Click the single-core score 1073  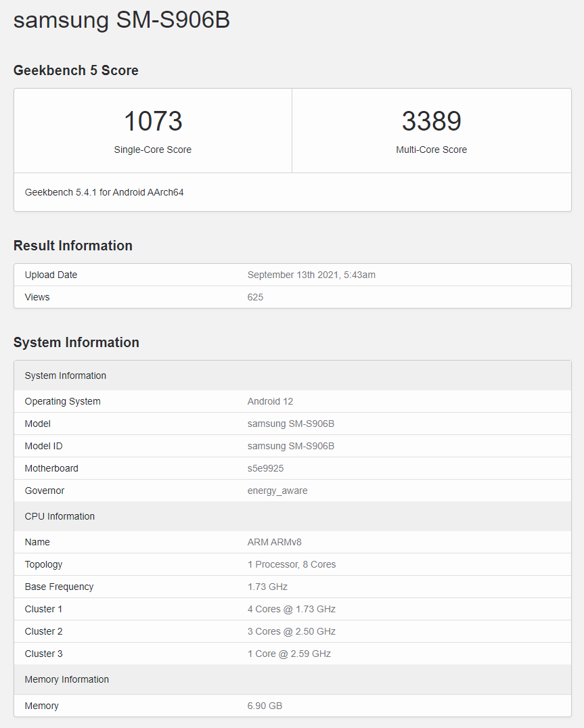click(153, 122)
